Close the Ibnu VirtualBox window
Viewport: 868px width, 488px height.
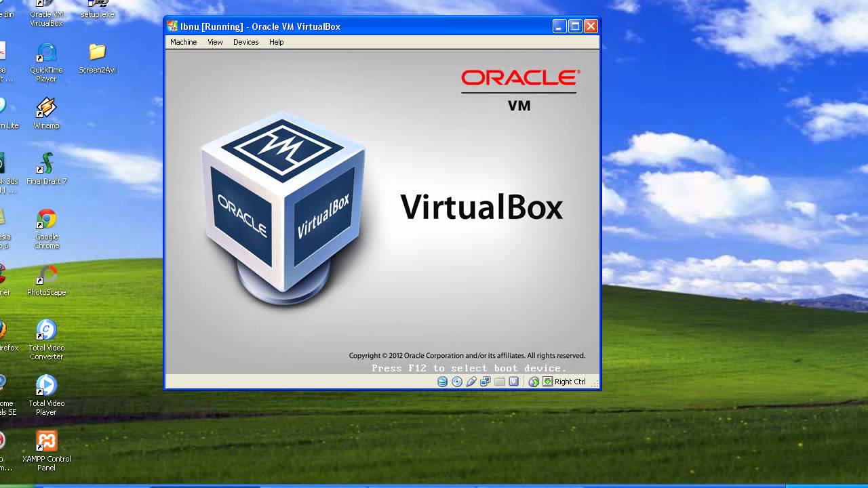(591, 26)
